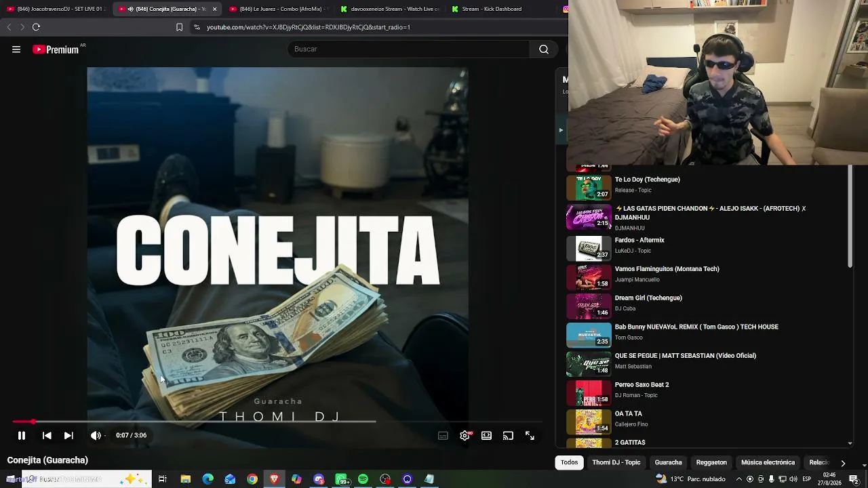The height and width of the screenshot is (488, 868).
Task: Go to YouTube Premium home logo
Action: [x=56, y=49]
